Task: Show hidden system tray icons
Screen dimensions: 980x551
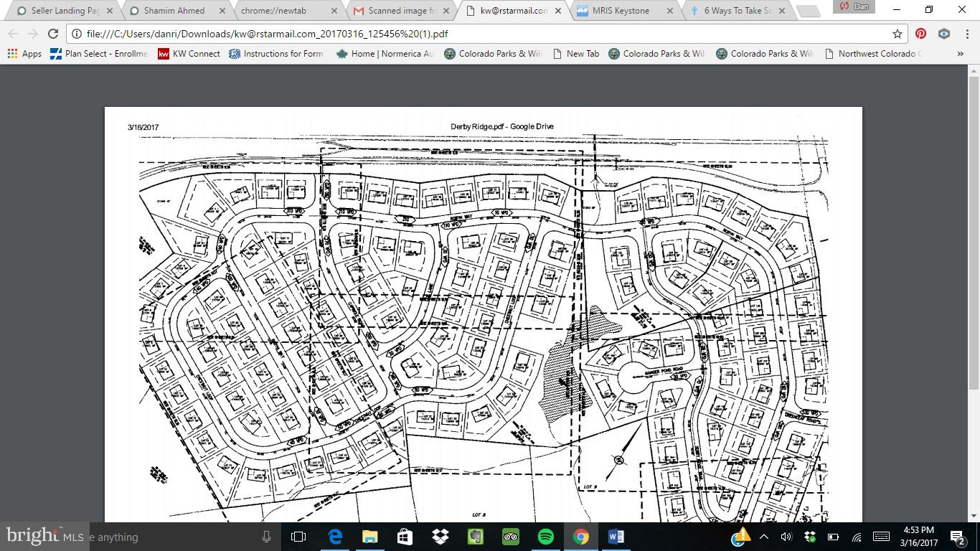Action: [764, 537]
